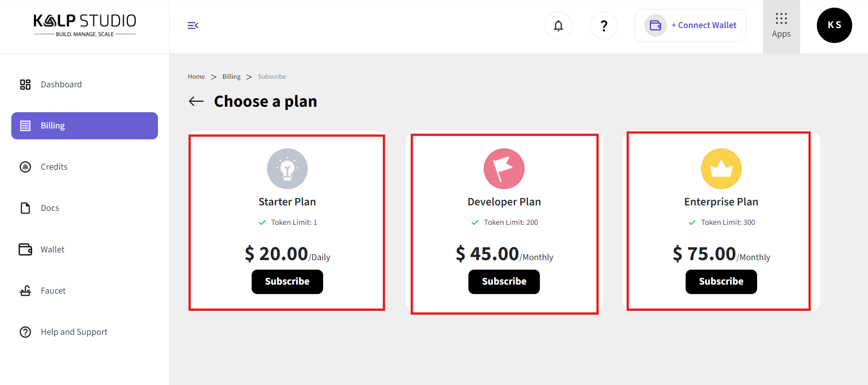Open Help and Support section

pyautogui.click(x=74, y=332)
